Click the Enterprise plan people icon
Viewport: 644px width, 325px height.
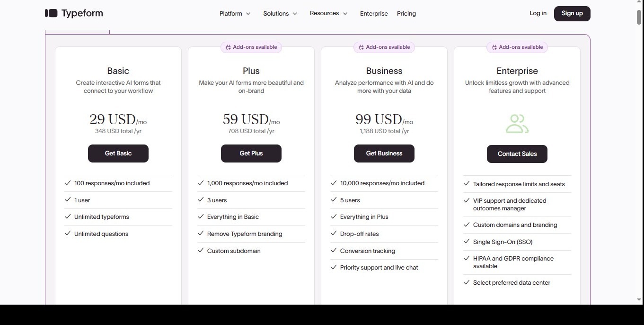pos(517,124)
